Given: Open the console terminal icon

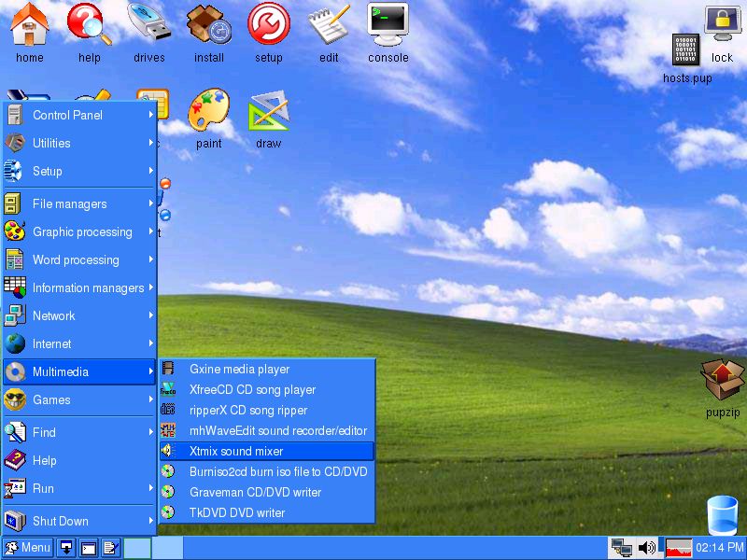Looking at the screenshot, I should click(x=388, y=24).
